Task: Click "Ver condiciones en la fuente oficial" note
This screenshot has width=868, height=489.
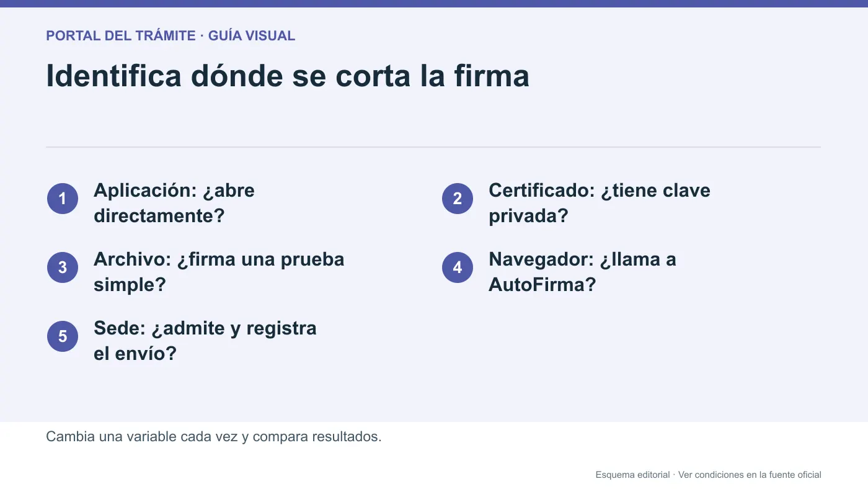Action: [750, 475]
